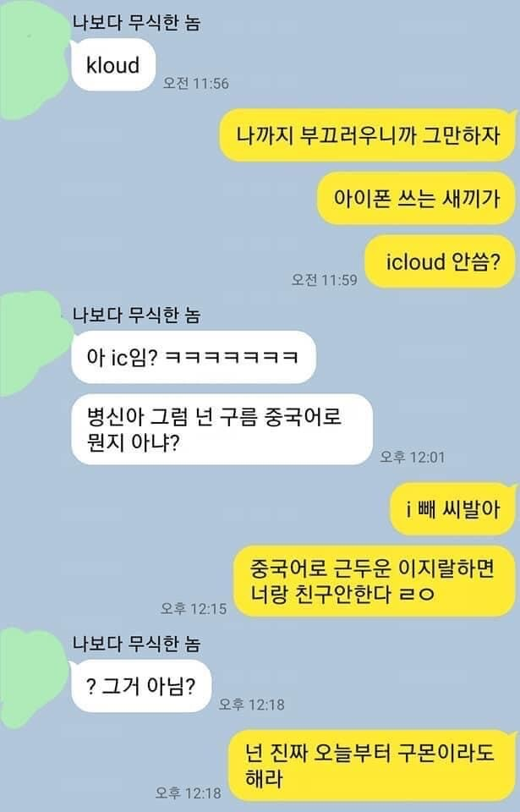
Task: Tap the 오후 12:15 timestamp
Action: pyautogui.click(x=194, y=608)
